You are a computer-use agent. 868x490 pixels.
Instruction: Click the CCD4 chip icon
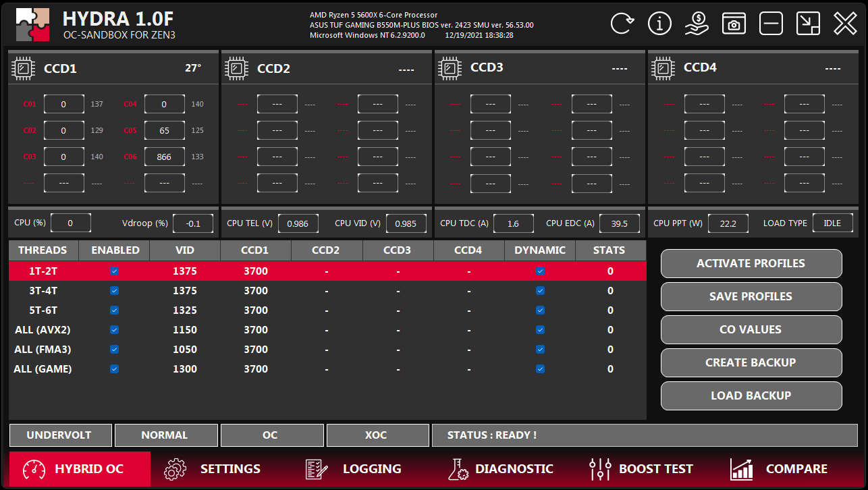tap(663, 68)
